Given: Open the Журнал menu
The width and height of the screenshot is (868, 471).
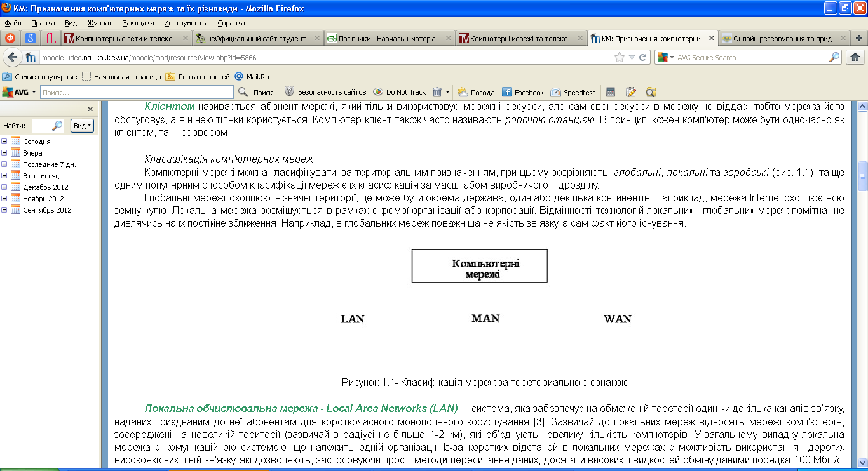Looking at the screenshot, I should [100, 23].
